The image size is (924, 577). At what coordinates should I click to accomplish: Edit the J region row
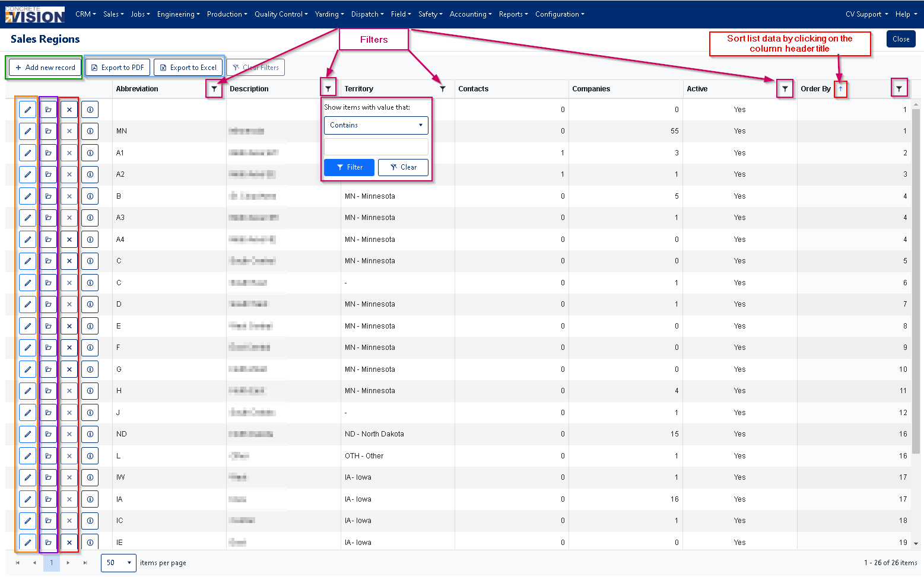27,413
